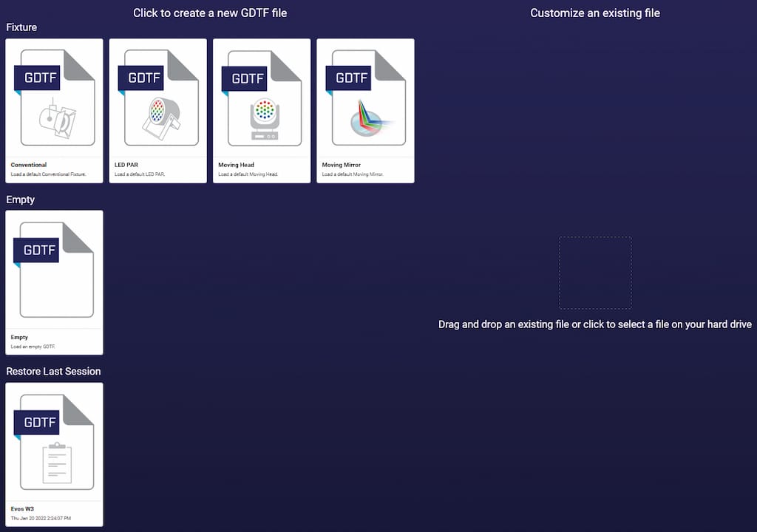Click 'Load a default Conventional Fixture' text

click(48, 174)
